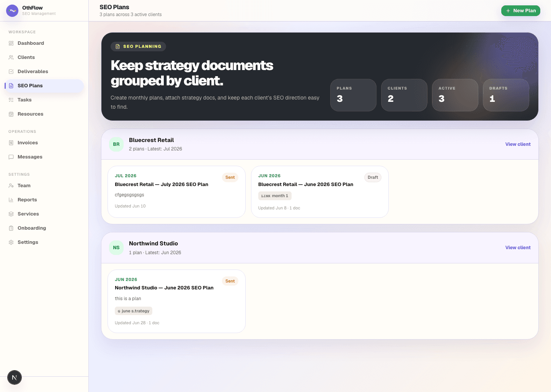Click "2 plans · Latest: Jul 2026" text

pyautogui.click(x=155, y=149)
